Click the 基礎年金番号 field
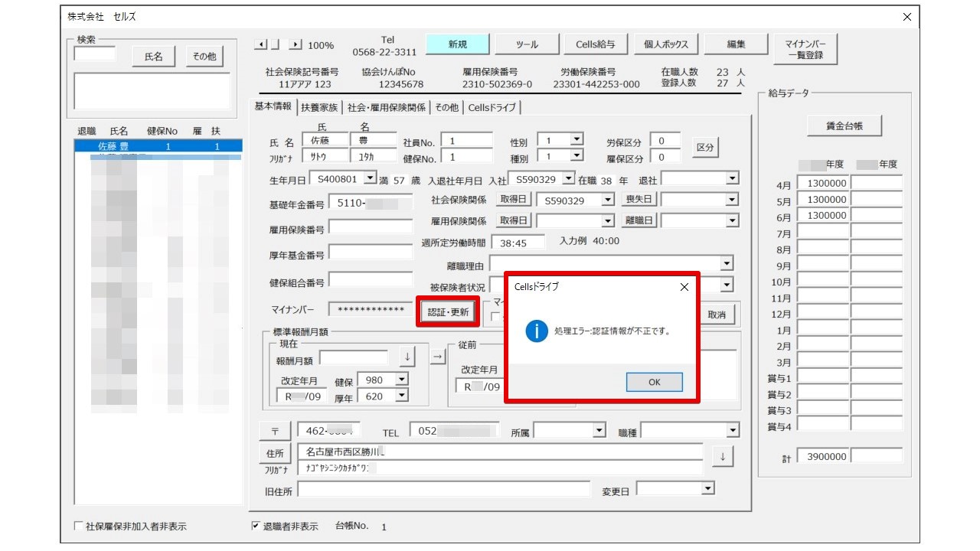The width and height of the screenshot is (980, 551). coord(371,204)
